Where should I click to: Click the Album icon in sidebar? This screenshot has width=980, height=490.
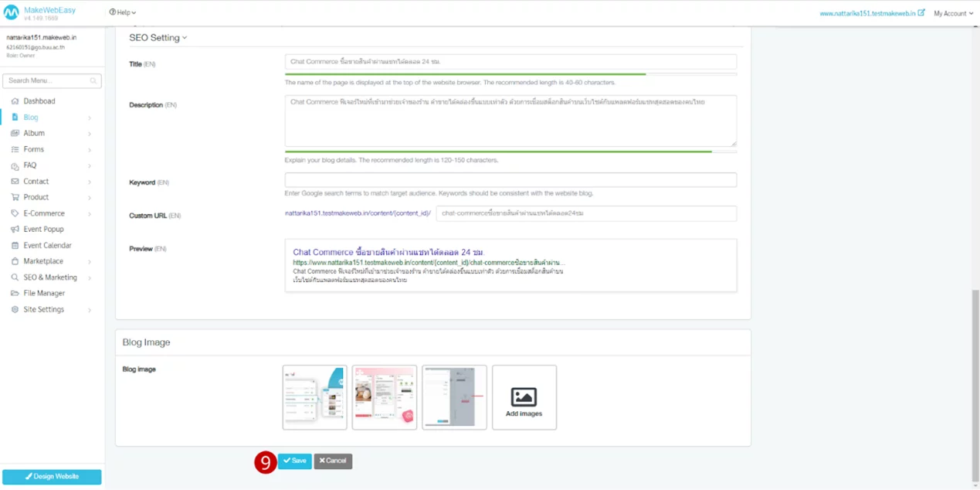pyautogui.click(x=15, y=134)
